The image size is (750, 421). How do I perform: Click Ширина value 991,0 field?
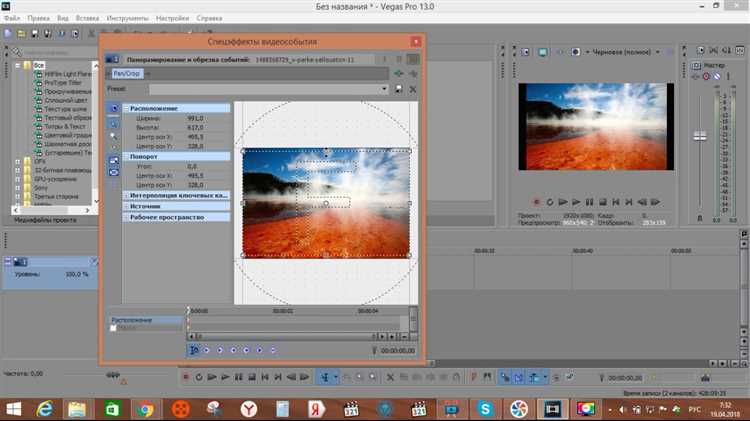[195, 118]
